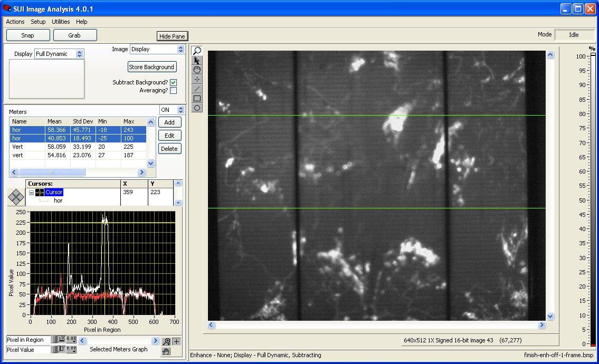The image size is (599, 364).
Task: Select the circle region tool
Action: coord(197,108)
